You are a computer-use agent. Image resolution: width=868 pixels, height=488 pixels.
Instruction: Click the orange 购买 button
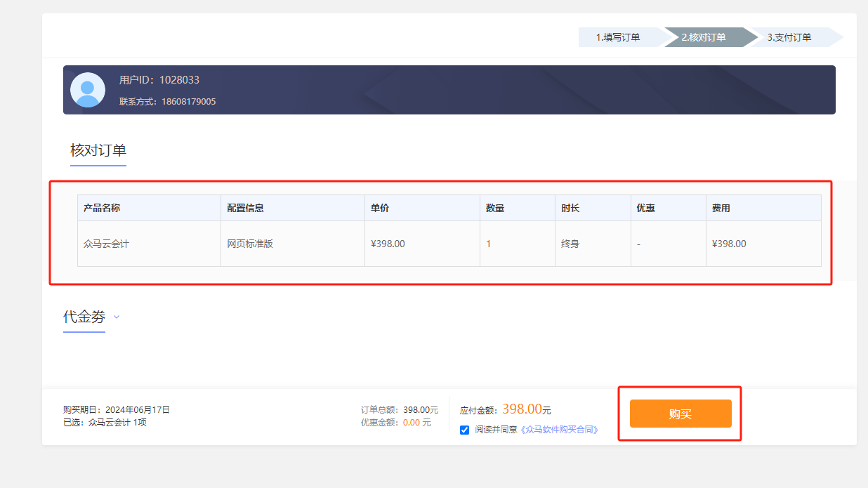(x=680, y=414)
